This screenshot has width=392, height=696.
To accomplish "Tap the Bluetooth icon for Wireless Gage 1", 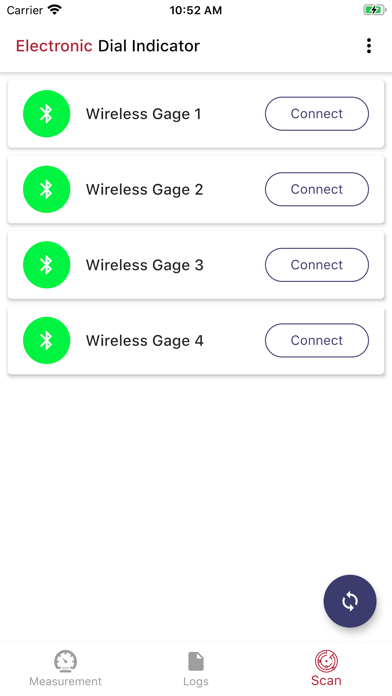I will coord(47,114).
